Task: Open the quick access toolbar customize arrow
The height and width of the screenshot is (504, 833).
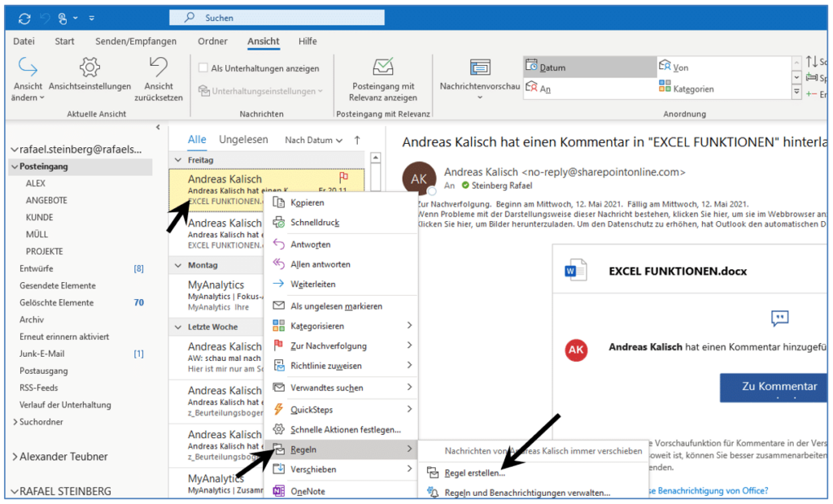Action: click(x=91, y=19)
